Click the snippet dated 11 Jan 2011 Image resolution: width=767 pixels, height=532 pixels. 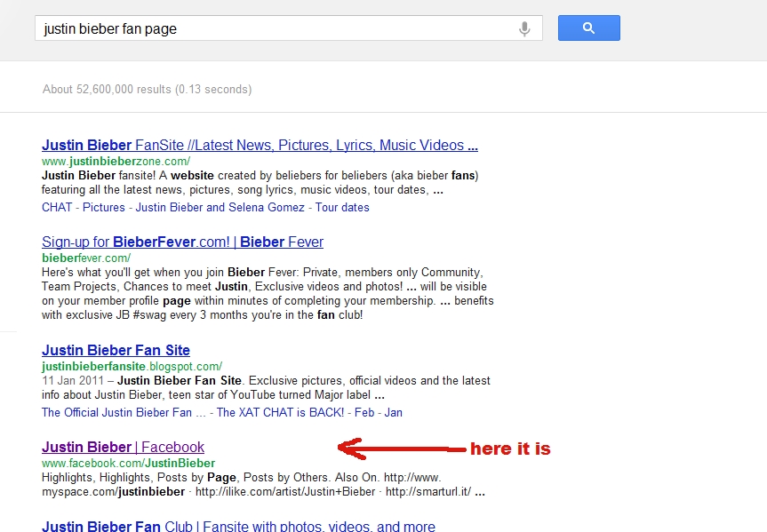coord(266,388)
